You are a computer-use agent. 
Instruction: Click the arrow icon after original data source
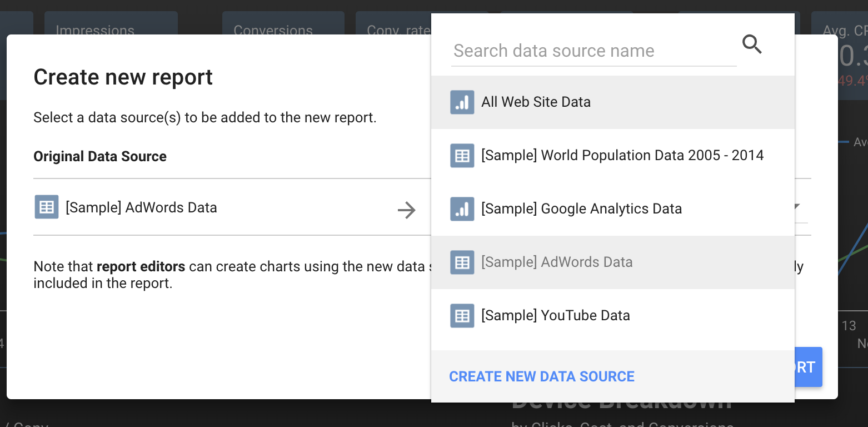[407, 210]
